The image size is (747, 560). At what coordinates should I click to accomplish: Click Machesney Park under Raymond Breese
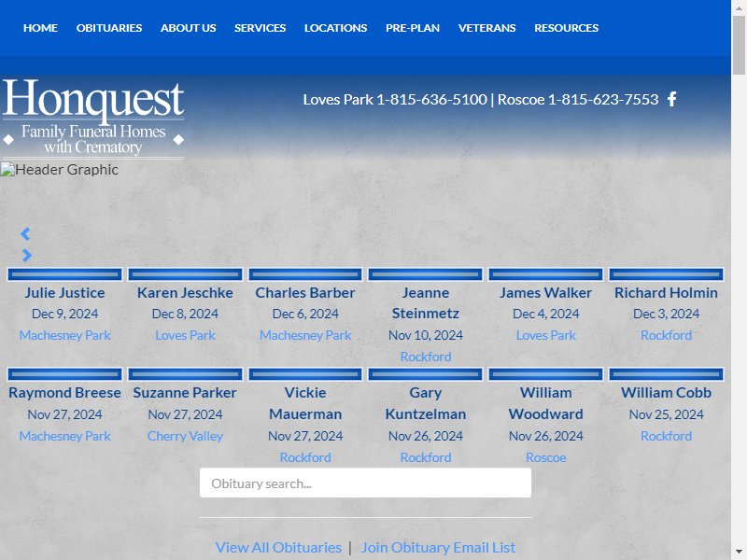[64, 436]
